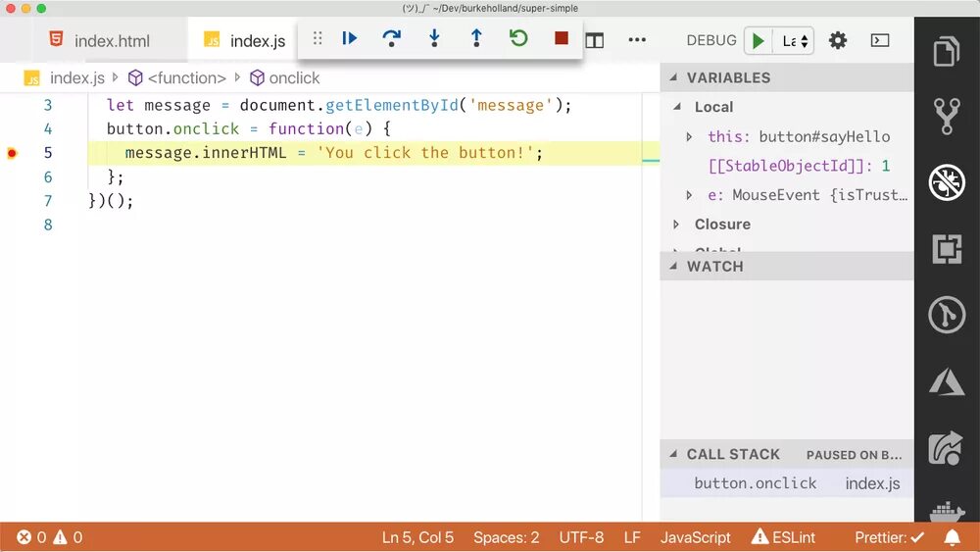Remove the breakpoint on line 5
This screenshot has height=552, width=980.
click(11, 153)
